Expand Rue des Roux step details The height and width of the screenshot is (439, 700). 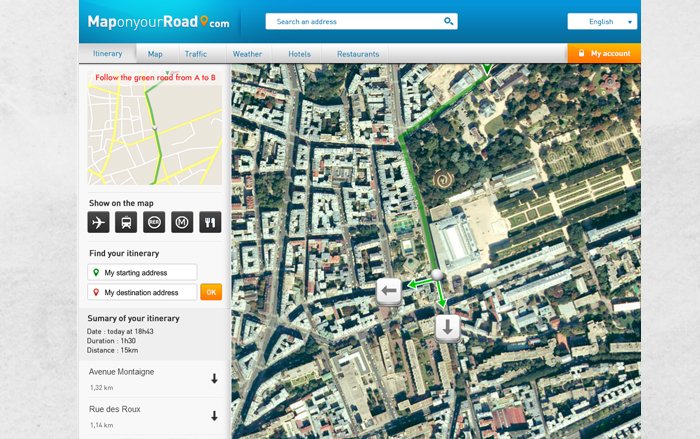tap(214, 416)
